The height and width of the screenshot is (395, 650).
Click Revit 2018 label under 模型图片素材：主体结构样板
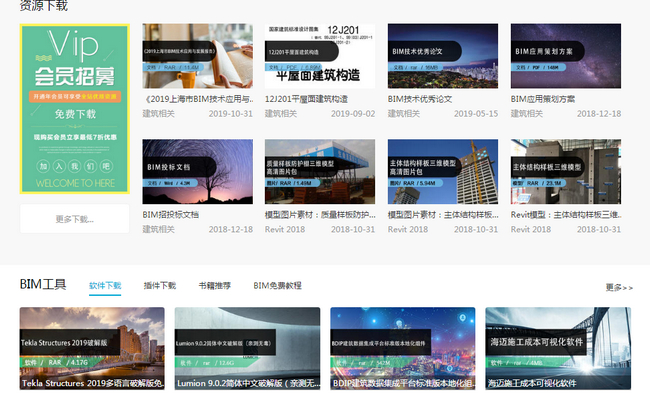click(408, 229)
